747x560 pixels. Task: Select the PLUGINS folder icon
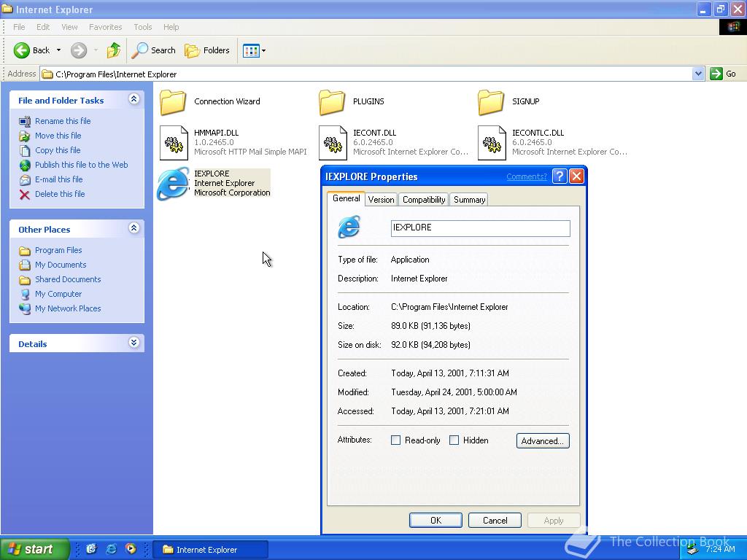(332, 102)
